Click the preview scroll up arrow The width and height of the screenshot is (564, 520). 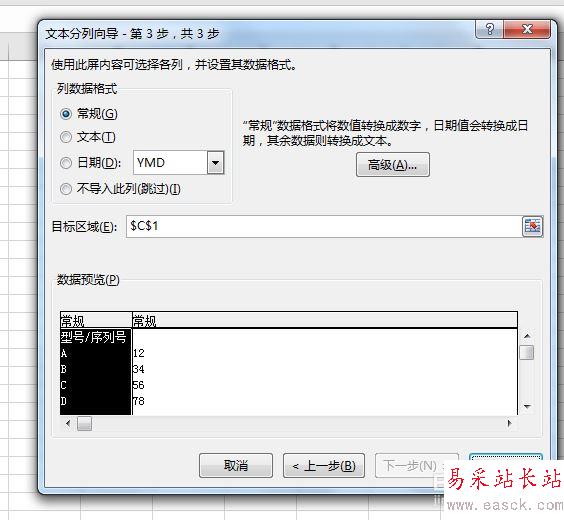pos(527,336)
